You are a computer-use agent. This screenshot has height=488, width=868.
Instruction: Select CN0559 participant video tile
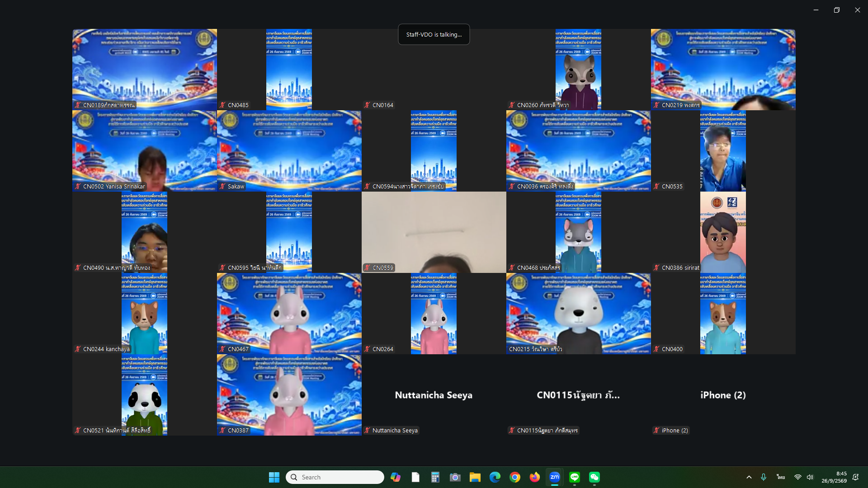coord(434,232)
